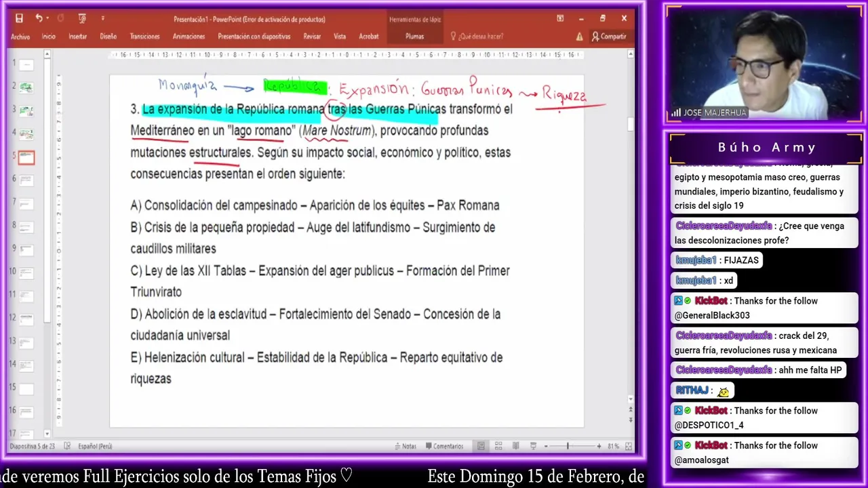
Task: Select slide 9 thumbnail
Action: tap(26, 249)
